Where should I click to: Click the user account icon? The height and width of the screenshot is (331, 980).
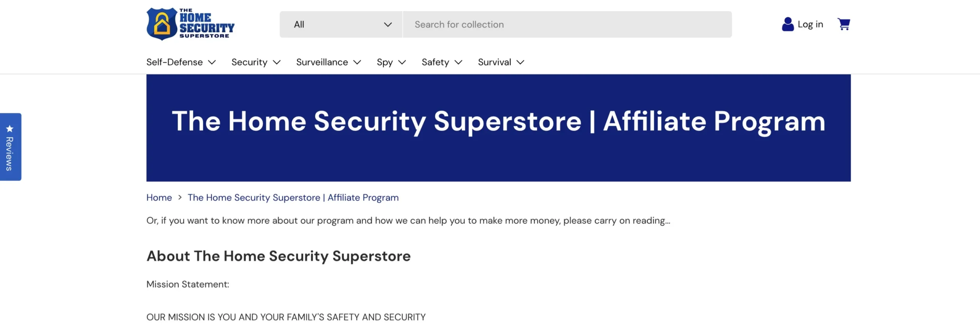coord(787,24)
